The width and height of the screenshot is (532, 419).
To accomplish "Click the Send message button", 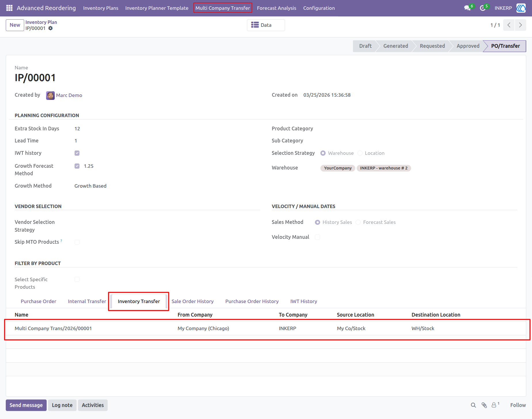I will pos(26,405).
